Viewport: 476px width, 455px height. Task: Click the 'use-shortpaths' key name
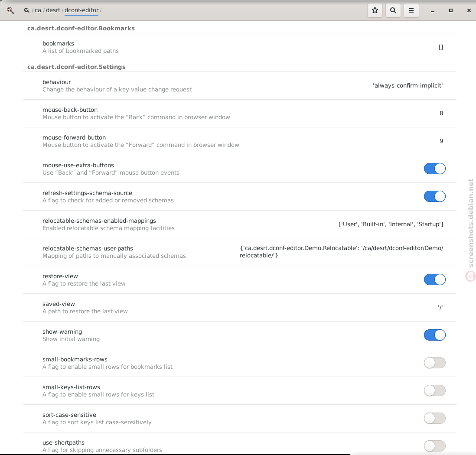63,442
